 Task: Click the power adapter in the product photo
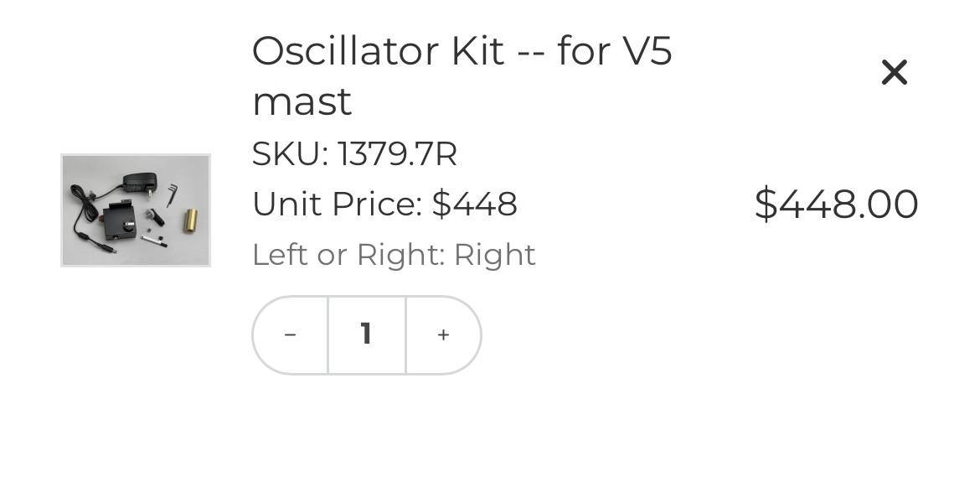[138, 183]
